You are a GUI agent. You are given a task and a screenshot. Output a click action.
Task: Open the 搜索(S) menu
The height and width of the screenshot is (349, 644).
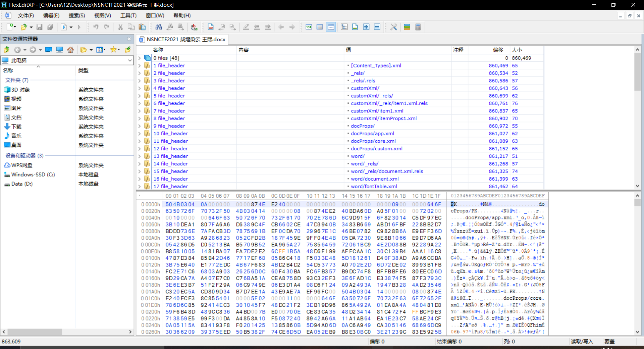coord(77,15)
